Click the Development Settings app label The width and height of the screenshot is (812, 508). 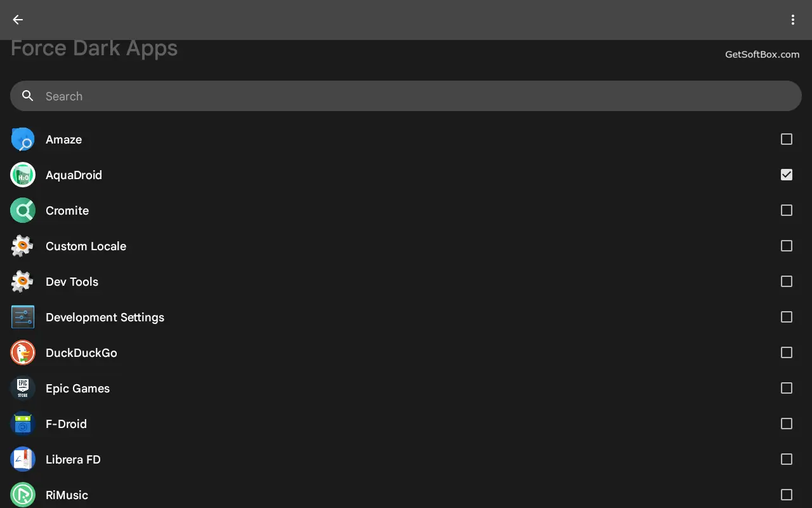click(x=105, y=317)
